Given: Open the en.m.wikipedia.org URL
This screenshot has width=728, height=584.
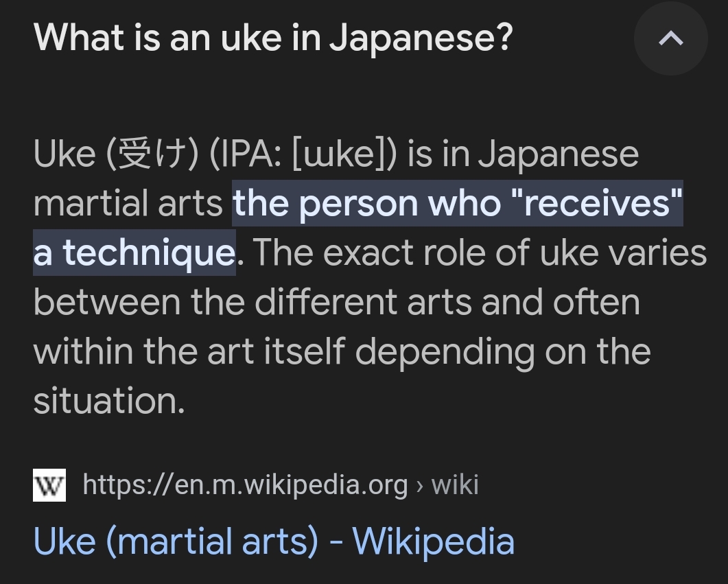Looking at the screenshot, I should (245, 485).
